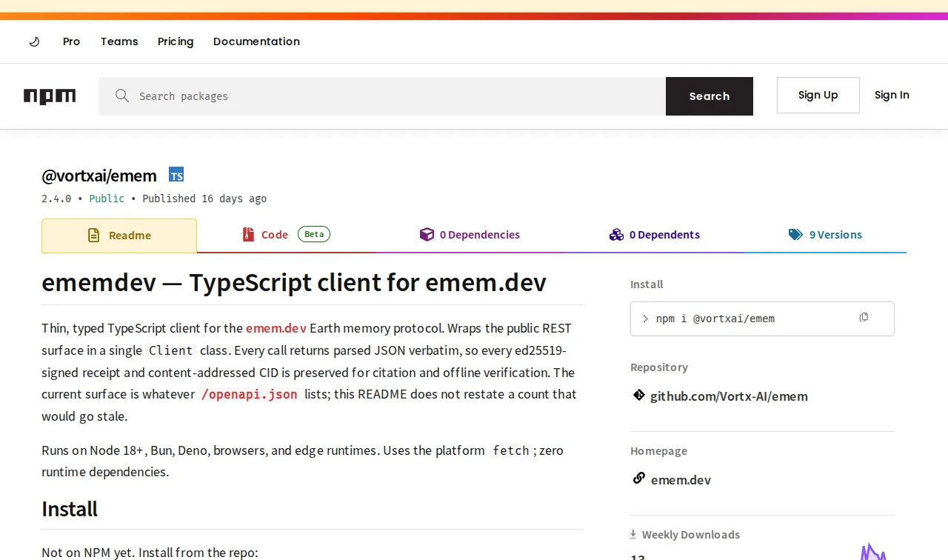948x560 pixels.
Task: Toggle dark mode moon icon
Action: coord(34,41)
